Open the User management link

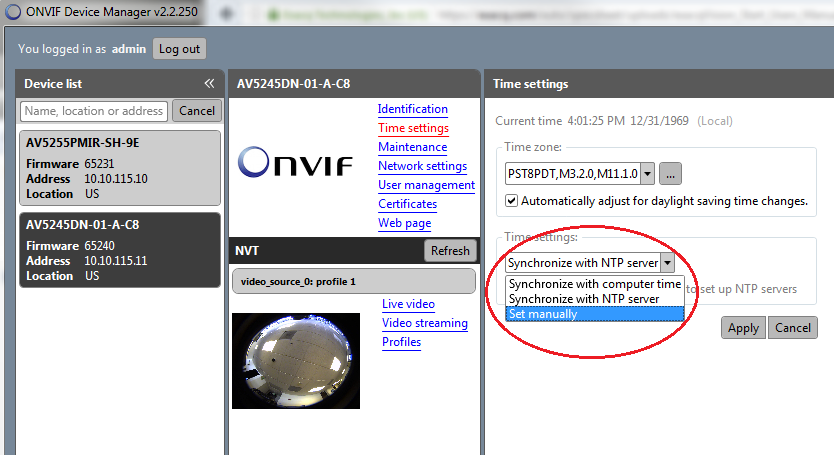pos(427,185)
